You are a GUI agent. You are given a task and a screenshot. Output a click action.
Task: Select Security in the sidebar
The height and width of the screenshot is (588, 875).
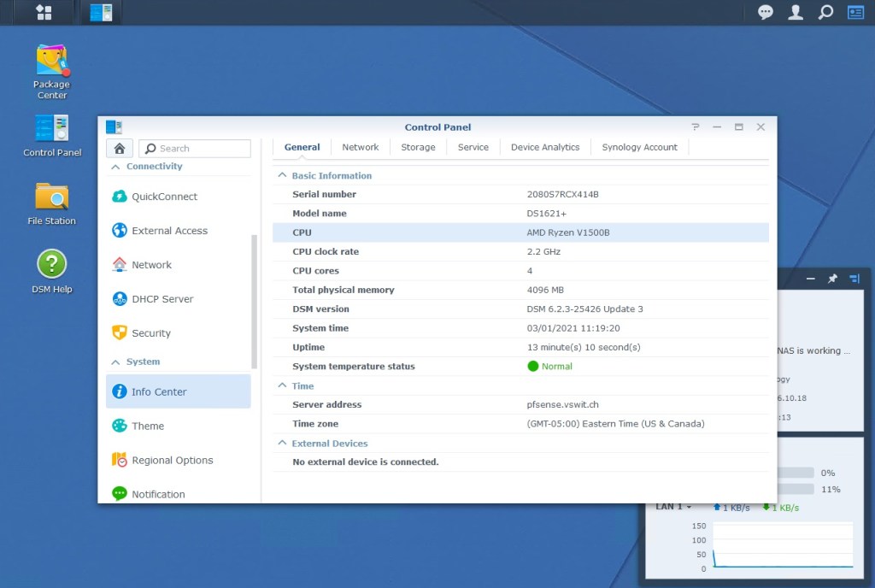click(x=150, y=333)
